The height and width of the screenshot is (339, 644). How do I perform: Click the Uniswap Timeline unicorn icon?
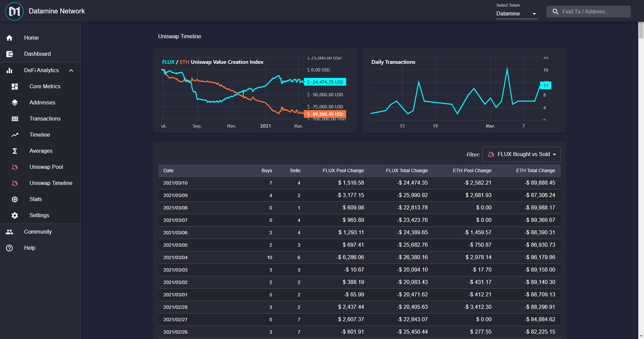click(15, 183)
